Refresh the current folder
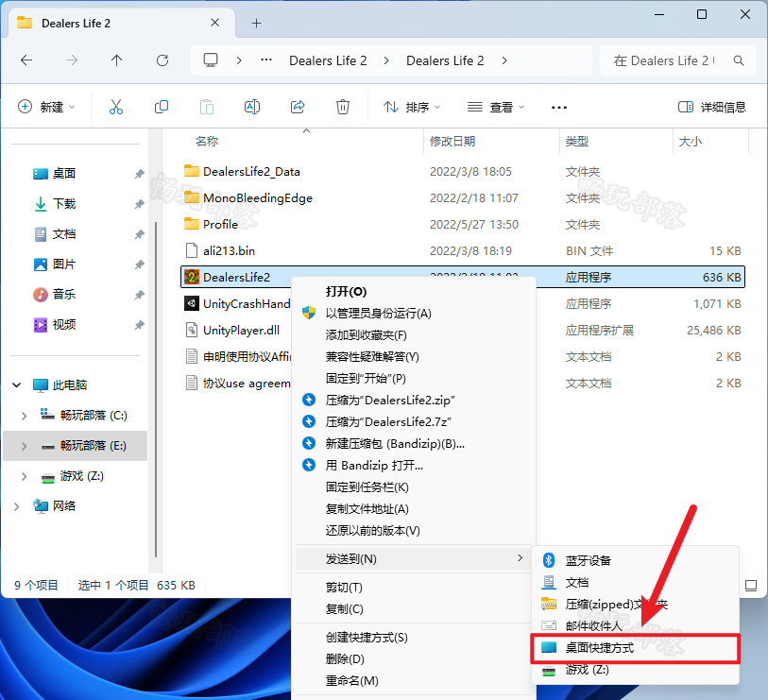This screenshot has height=700, width=768. point(162,60)
